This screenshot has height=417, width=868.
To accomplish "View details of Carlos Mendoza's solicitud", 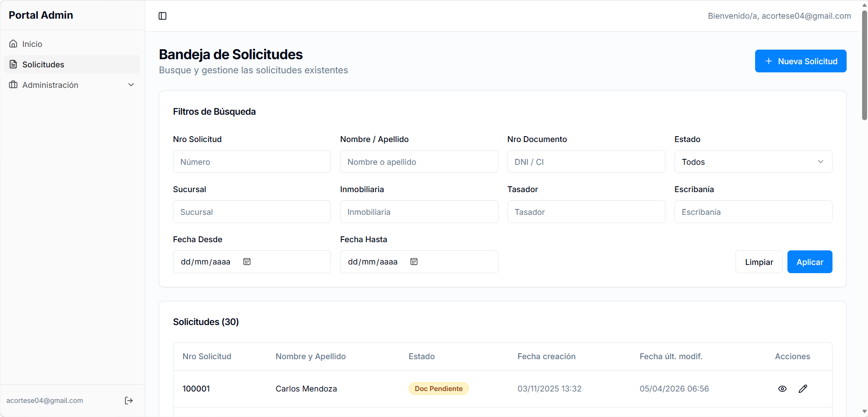I will click(x=782, y=388).
